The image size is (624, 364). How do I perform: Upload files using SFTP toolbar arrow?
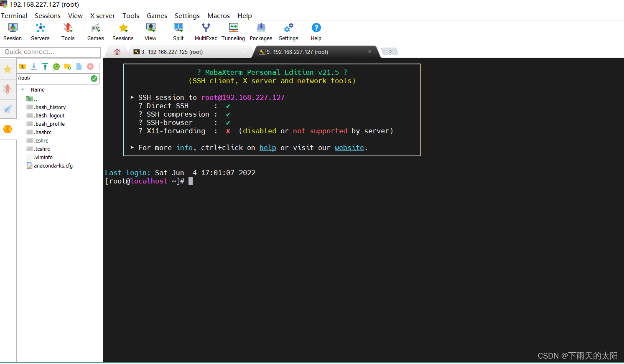tap(45, 66)
